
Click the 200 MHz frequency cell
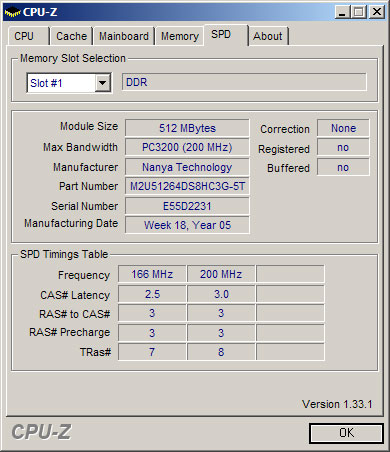pos(221,274)
